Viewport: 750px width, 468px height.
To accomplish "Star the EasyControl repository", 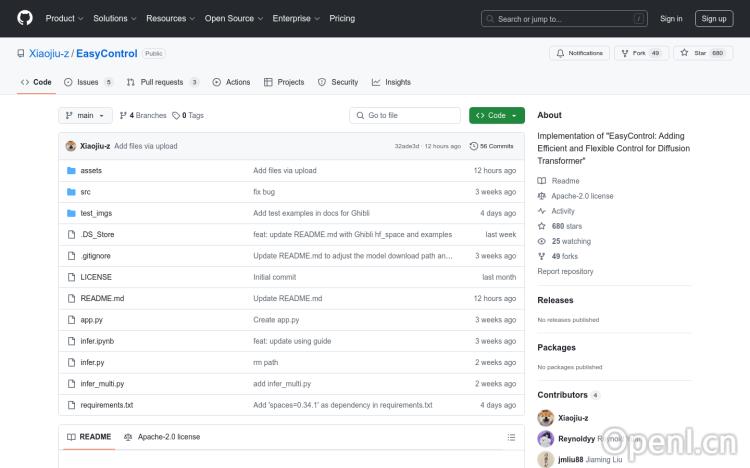I will [703, 53].
